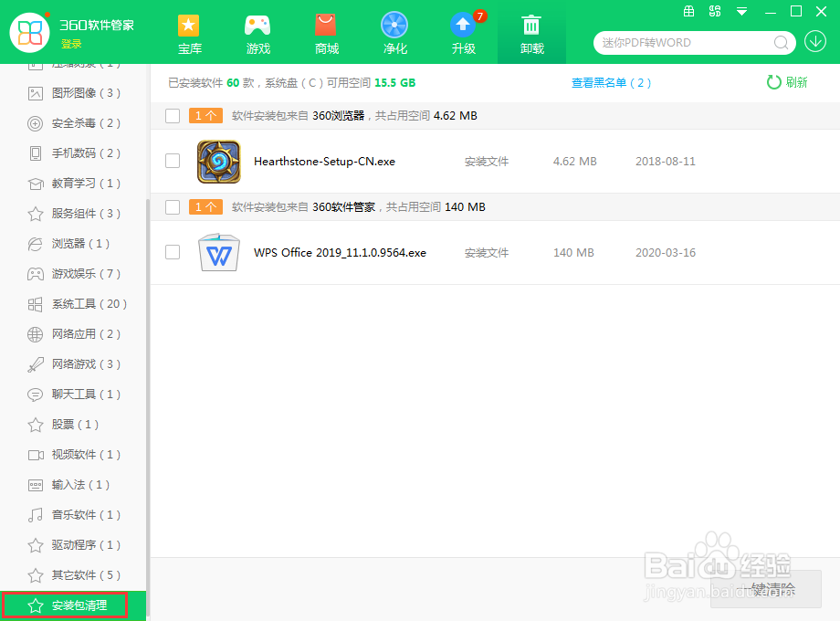Open the skin/theme changer icon
The height and width of the screenshot is (621, 840).
pos(715,12)
